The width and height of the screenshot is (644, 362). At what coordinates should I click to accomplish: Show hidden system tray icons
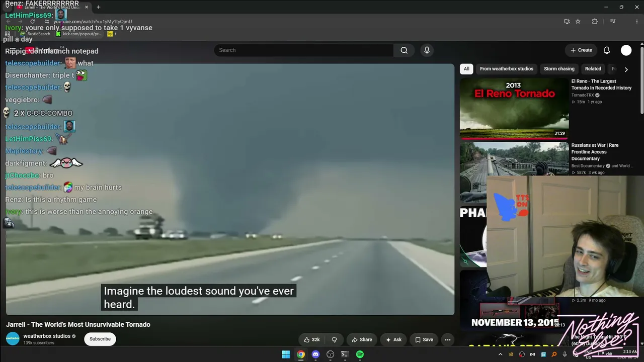(x=500, y=354)
